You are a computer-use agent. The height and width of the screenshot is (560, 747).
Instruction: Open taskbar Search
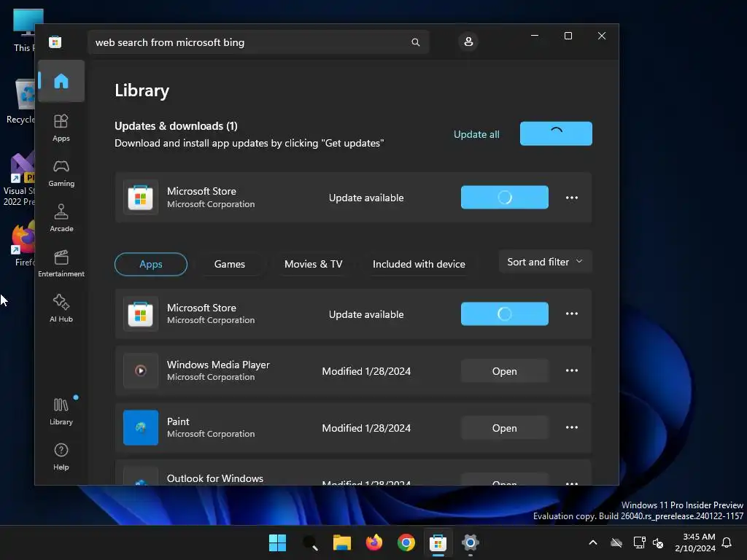(x=309, y=542)
